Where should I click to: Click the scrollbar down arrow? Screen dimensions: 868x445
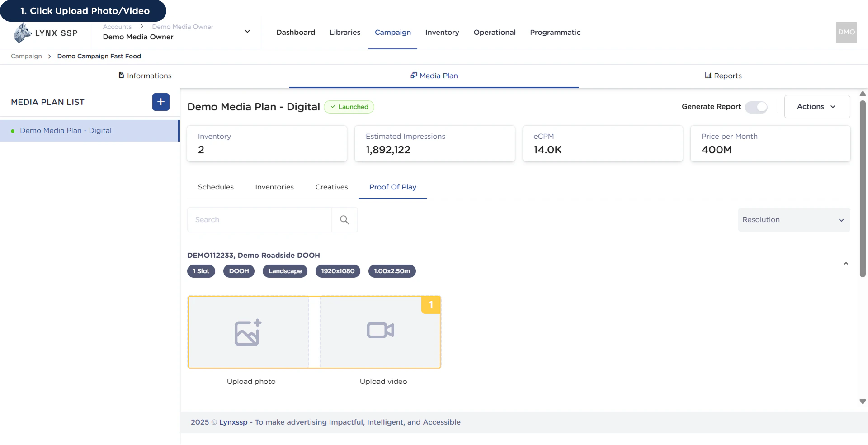pos(862,402)
